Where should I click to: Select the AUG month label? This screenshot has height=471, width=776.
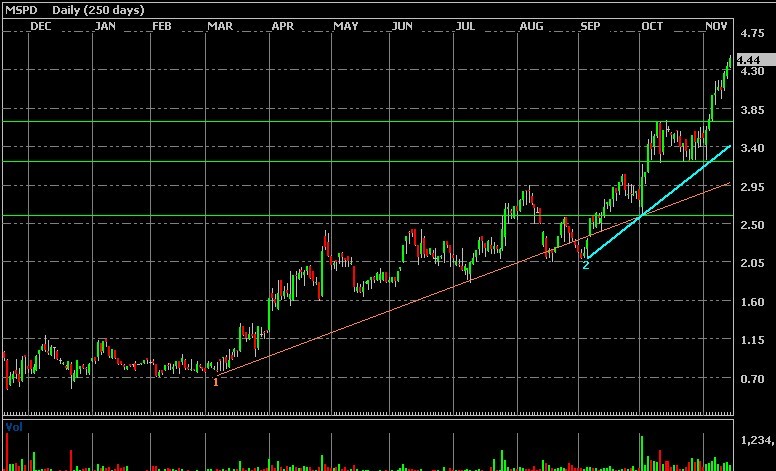(x=531, y=26)
